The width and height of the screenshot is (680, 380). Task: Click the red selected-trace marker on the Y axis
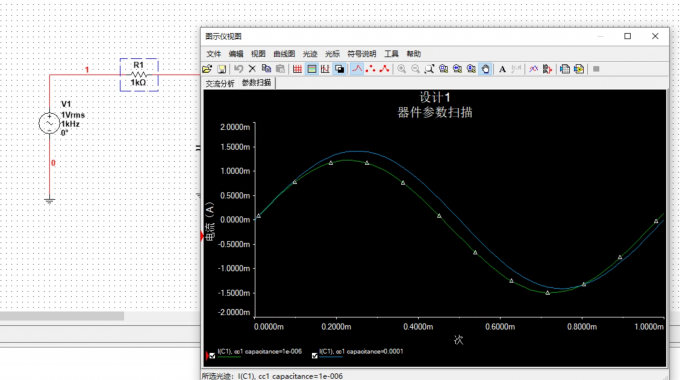pos(202,236)
